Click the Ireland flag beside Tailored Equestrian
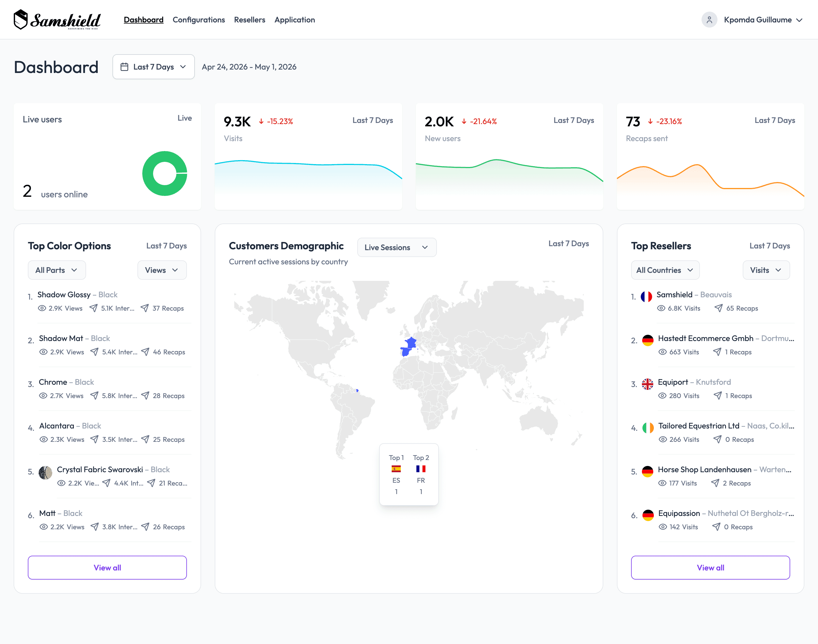Image resolution: width=818 pixels, height=644 pixels. pos(648,428)
